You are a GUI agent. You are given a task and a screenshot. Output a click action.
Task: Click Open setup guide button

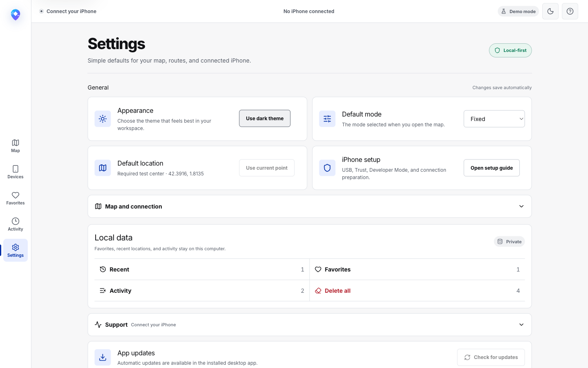[492, 168]
